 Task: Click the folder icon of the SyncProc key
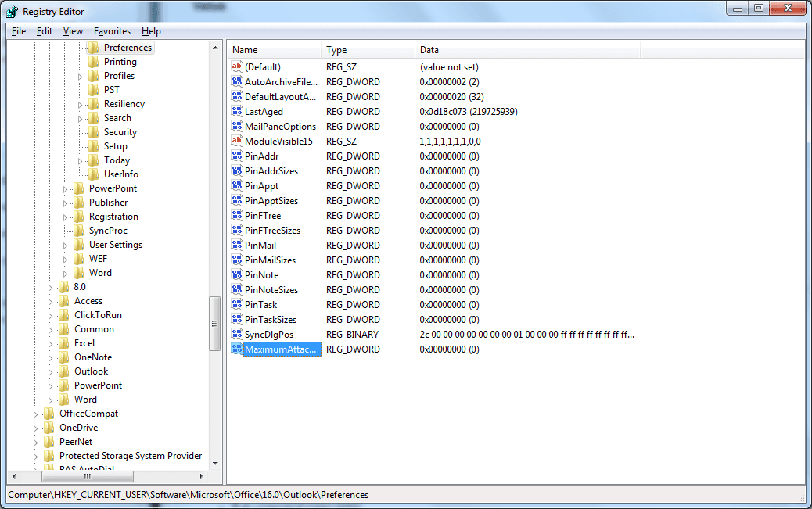79,231
